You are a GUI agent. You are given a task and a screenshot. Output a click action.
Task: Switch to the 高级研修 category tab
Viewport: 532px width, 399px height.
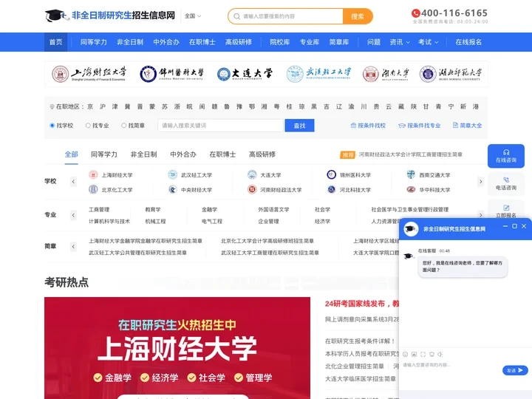(262, 154)
